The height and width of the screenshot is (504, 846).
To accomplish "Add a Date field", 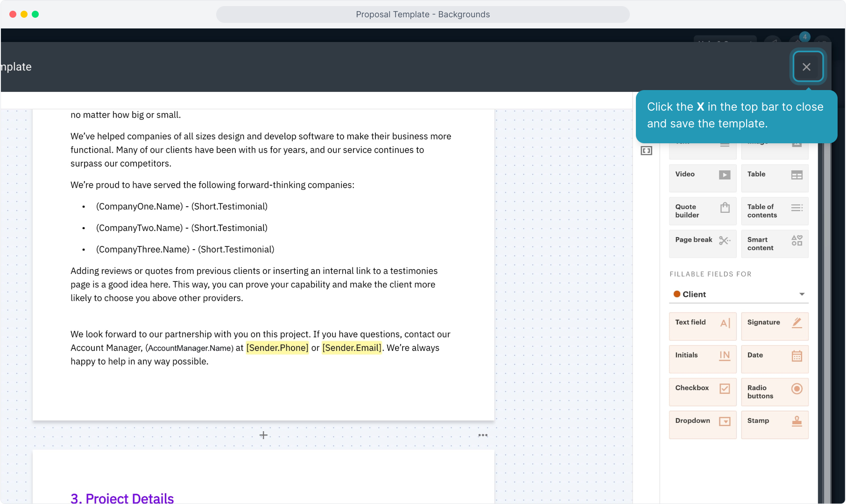I will click(x=775, y=359).
